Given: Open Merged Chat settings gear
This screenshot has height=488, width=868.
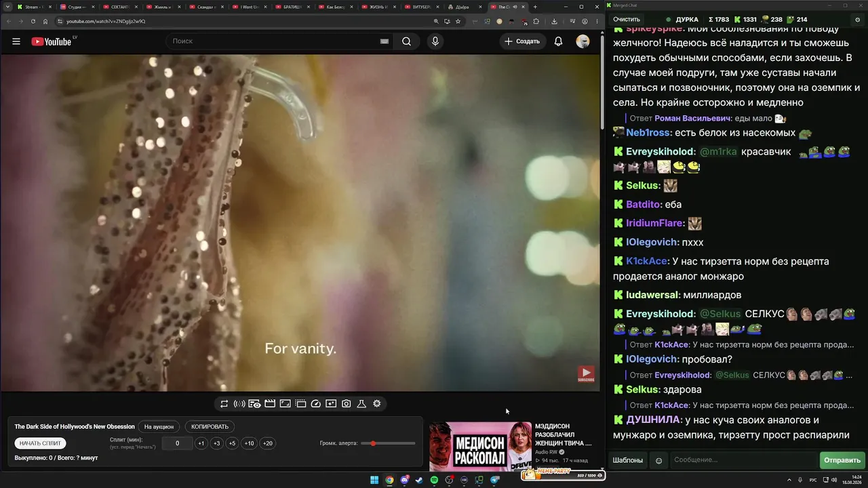Looking at the screenshot, I should pos(858,20).
